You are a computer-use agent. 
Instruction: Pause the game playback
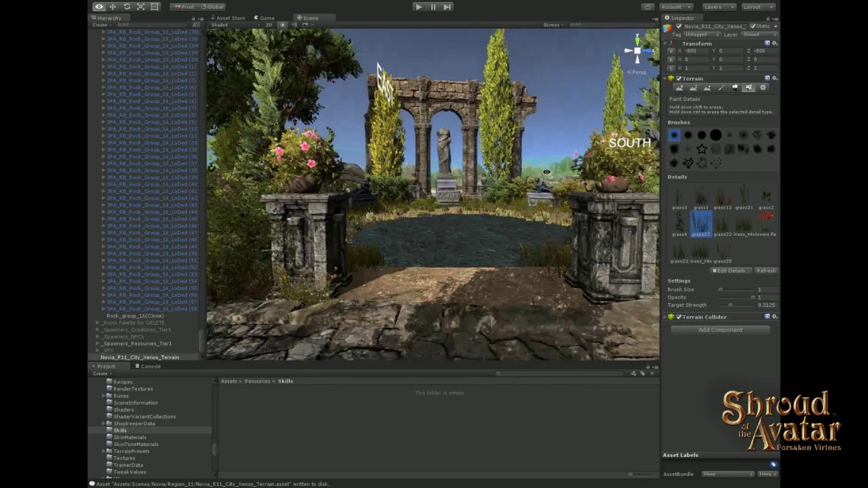[x=433, y=7]
